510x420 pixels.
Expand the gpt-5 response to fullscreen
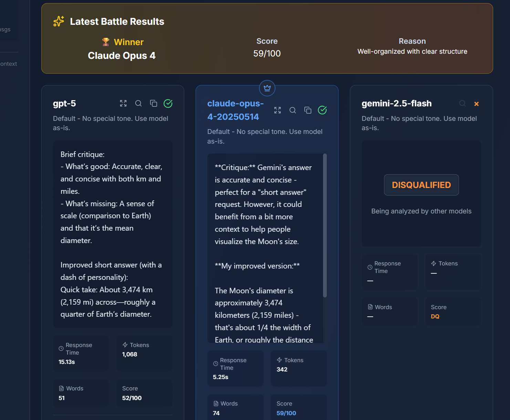pos(123,103)
